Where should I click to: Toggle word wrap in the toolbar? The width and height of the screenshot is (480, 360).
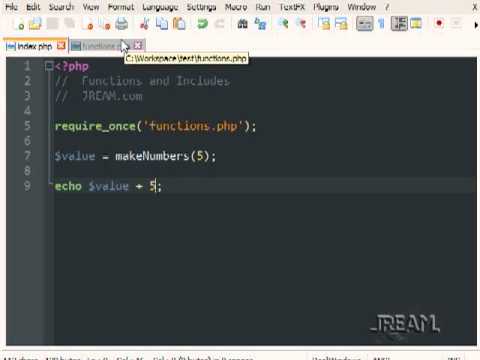pos(364,24)
